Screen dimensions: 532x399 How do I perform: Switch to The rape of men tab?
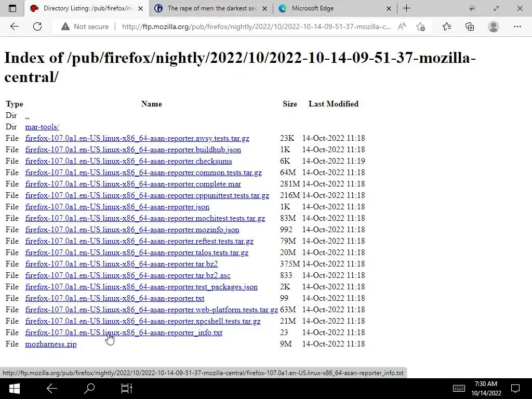pos(210,8)
